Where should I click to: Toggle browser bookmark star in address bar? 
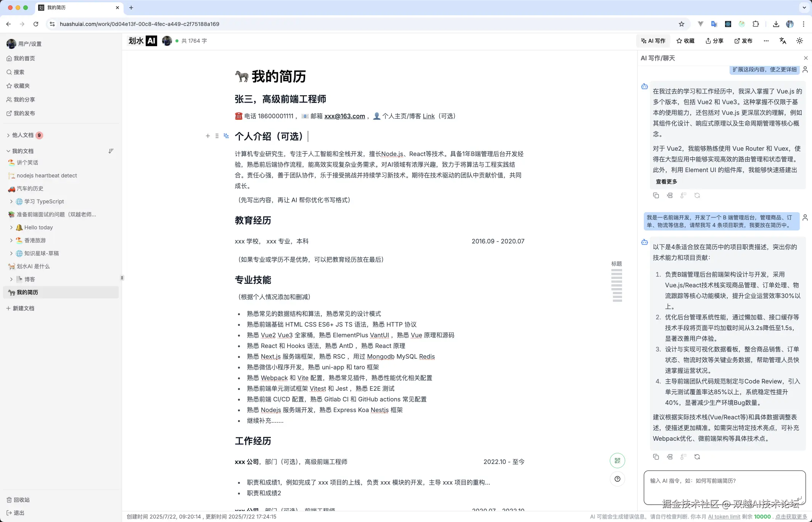tap(681, 24)
